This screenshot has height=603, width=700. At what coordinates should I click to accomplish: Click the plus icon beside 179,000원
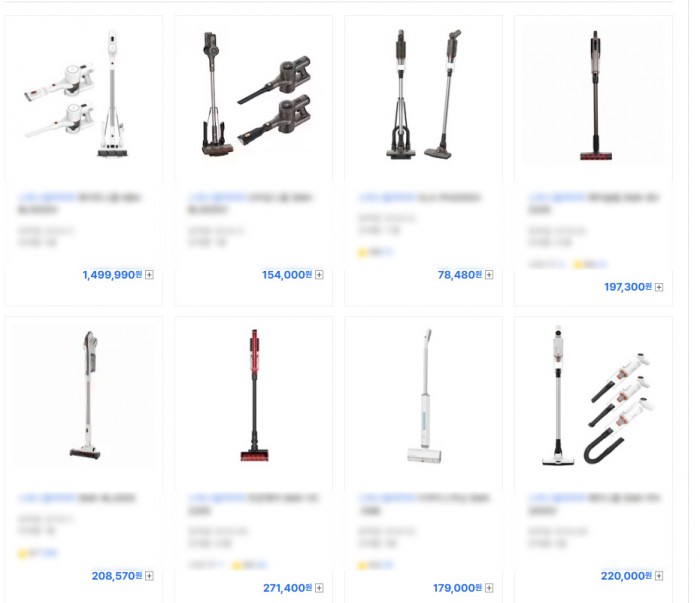coord(489,588)
